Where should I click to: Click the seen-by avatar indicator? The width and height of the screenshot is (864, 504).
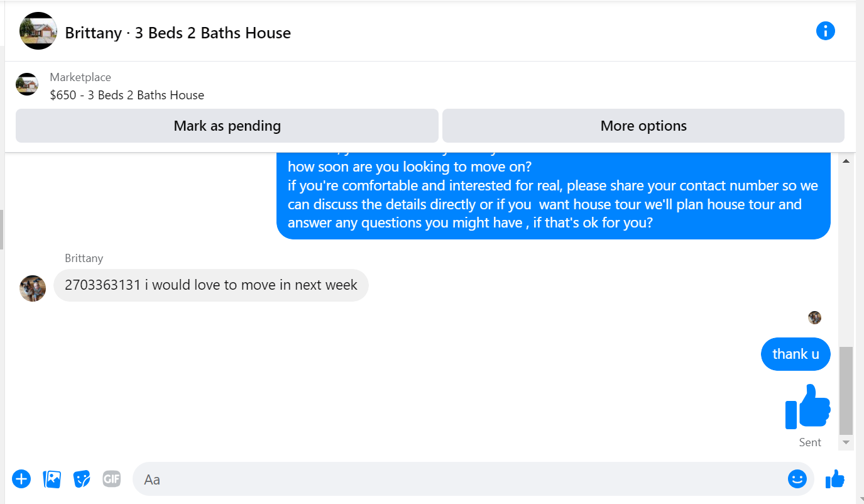(x=814, y=317)
